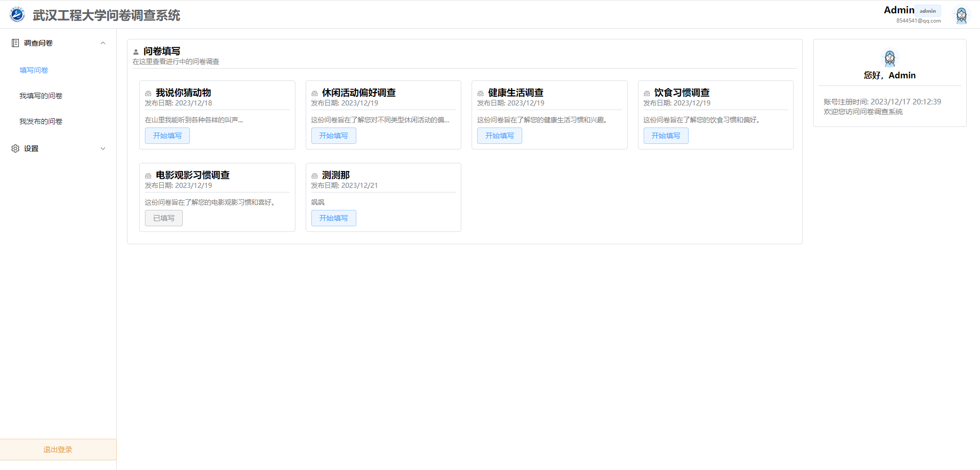Screen dimensions: 980x470
Task: Select the 设置 sidebar menu label
Action: pyautogui.click(x=31, y=148)
